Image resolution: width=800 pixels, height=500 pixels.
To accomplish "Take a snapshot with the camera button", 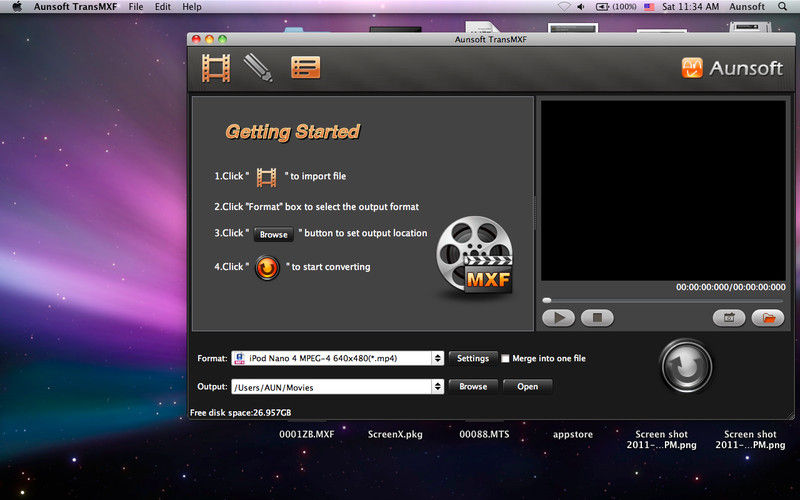I will coord(729,318).
